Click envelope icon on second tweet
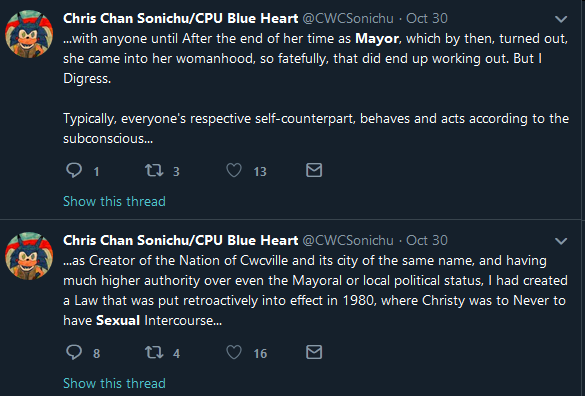This screenshot has height=396, width=585. [x=314, y=352]
